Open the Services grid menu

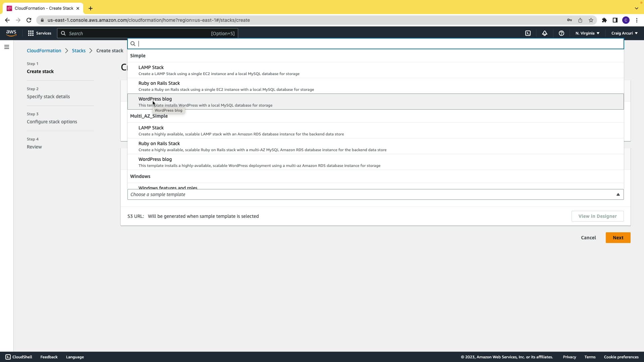(40, 33)
